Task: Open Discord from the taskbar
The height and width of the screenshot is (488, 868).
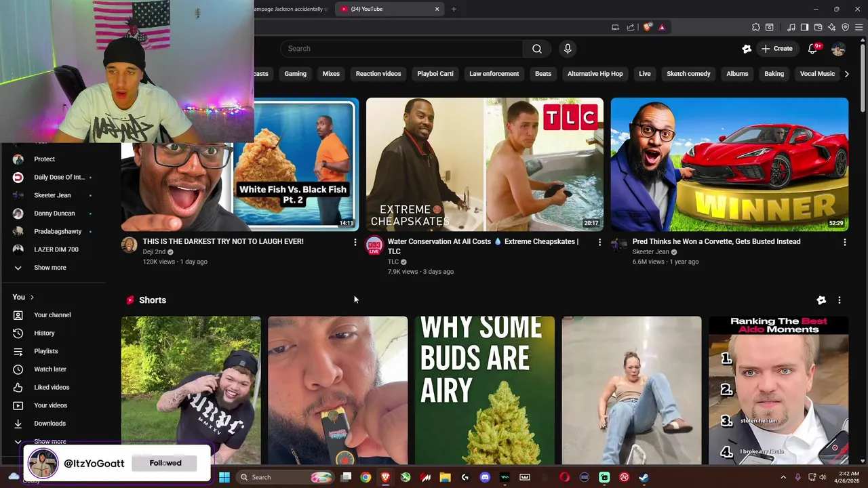Action: point(485,477)
